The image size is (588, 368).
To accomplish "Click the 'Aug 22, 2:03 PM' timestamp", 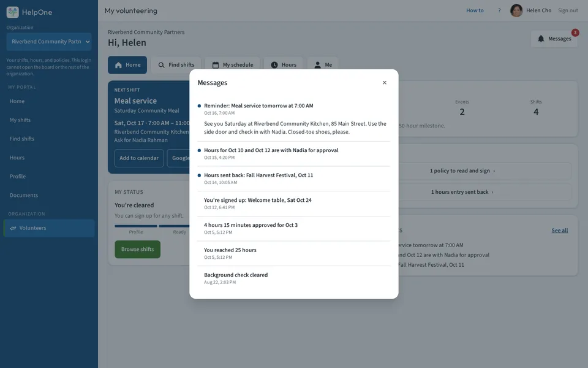I will [220, 282].
